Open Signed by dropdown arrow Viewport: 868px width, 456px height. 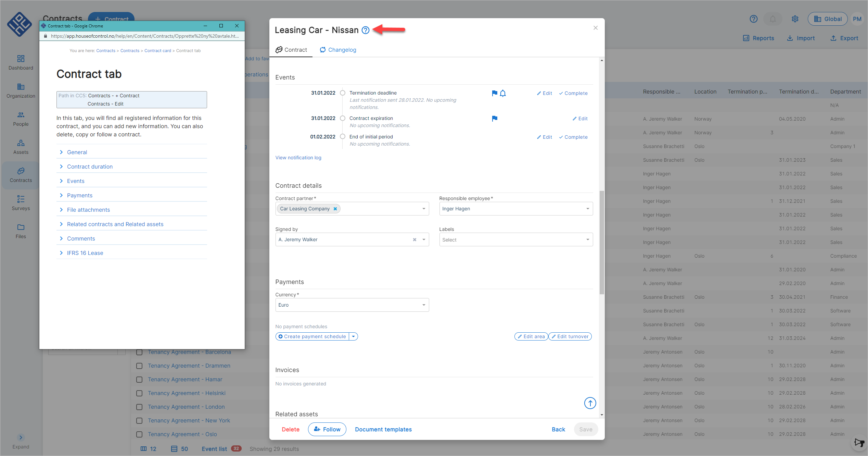(424, 239)
